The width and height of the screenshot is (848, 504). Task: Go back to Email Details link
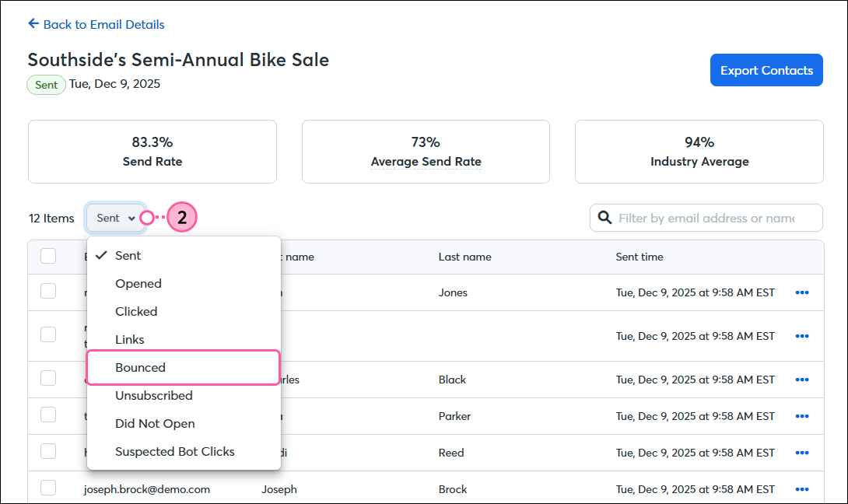103,24
